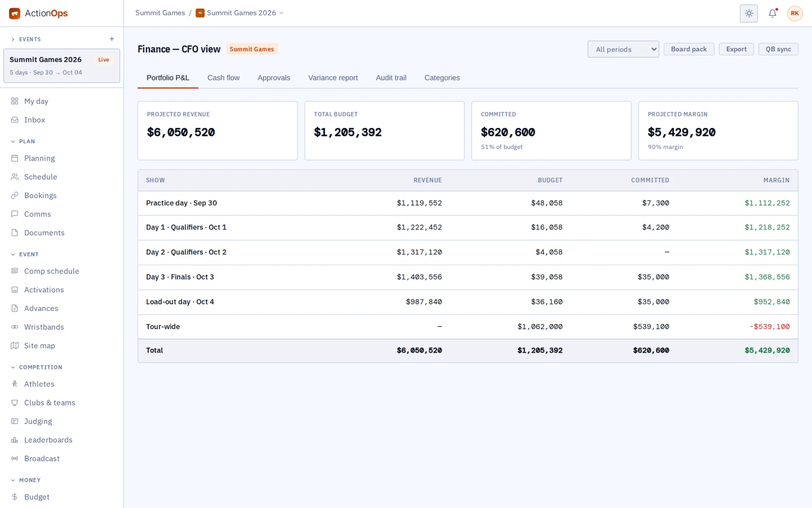Open RK user avatar menu
812x508 pixels.
pyautogui.click(x=795, y=13)
